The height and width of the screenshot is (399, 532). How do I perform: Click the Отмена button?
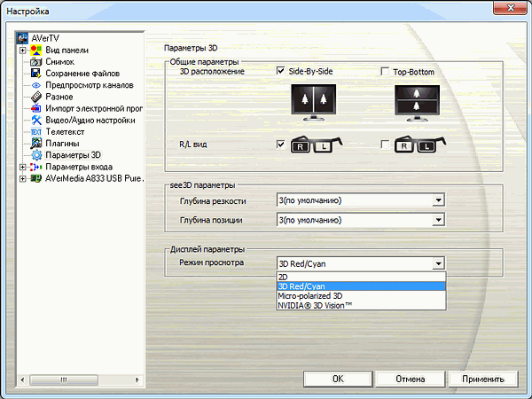click(411, 379)
